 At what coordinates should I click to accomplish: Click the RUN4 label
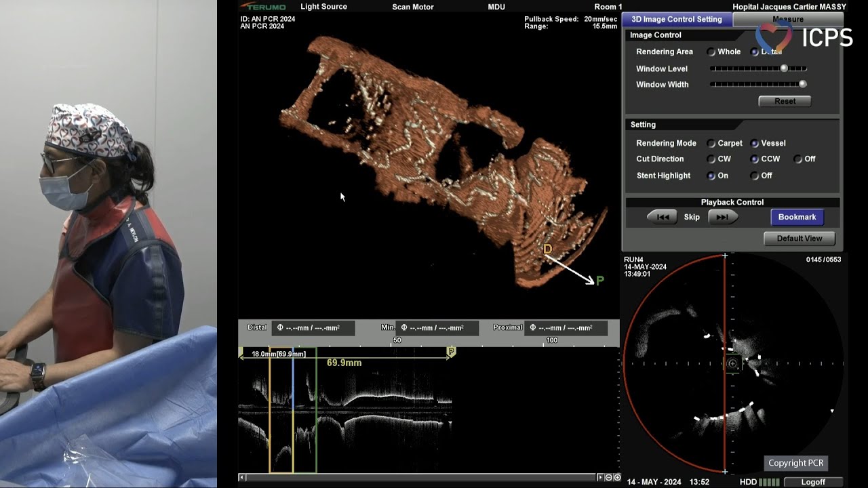[633, 260]
